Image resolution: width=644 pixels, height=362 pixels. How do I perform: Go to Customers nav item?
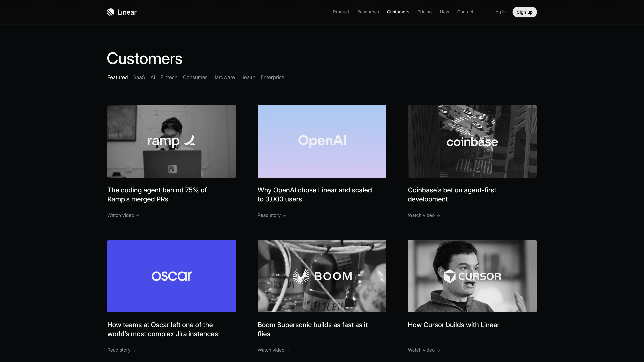coord(398,12)
